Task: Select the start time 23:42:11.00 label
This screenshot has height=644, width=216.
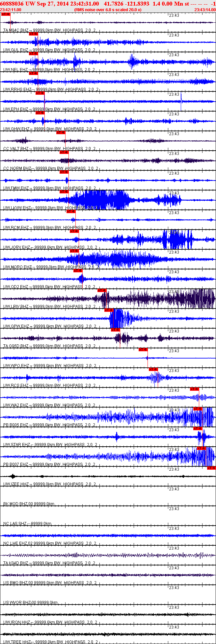Action: pos(11,10)
